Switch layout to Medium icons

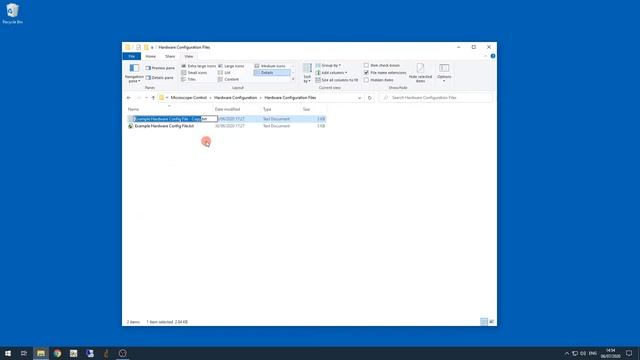tap(270, 66)
